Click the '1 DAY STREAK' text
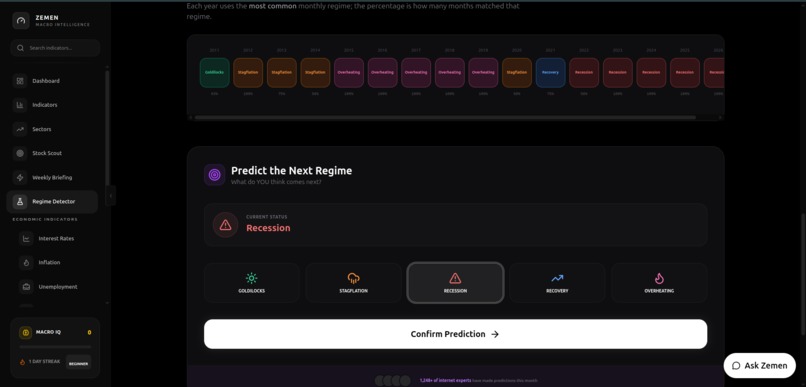 pyautogui.click(x=44, y=362)
